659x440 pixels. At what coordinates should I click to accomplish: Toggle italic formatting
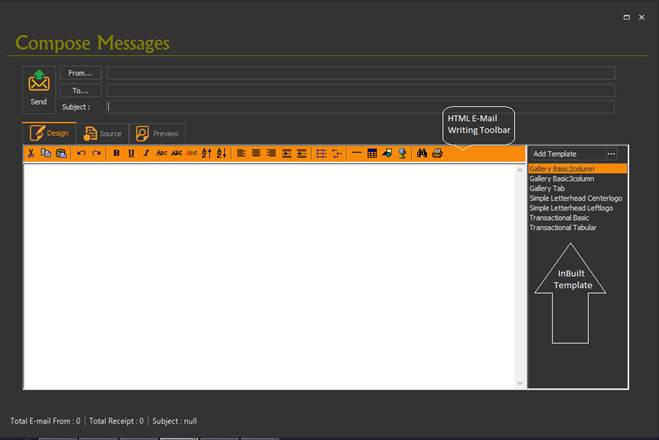146,153
